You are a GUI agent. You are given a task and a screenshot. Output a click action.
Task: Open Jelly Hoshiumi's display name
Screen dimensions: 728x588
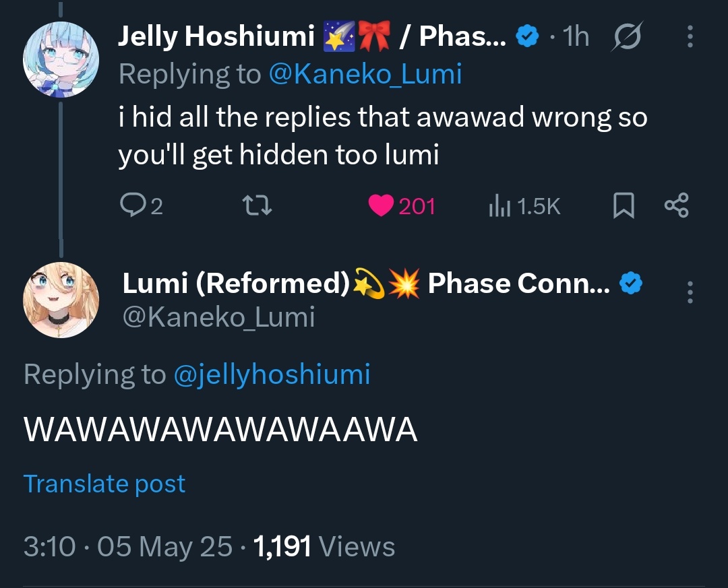216,38
